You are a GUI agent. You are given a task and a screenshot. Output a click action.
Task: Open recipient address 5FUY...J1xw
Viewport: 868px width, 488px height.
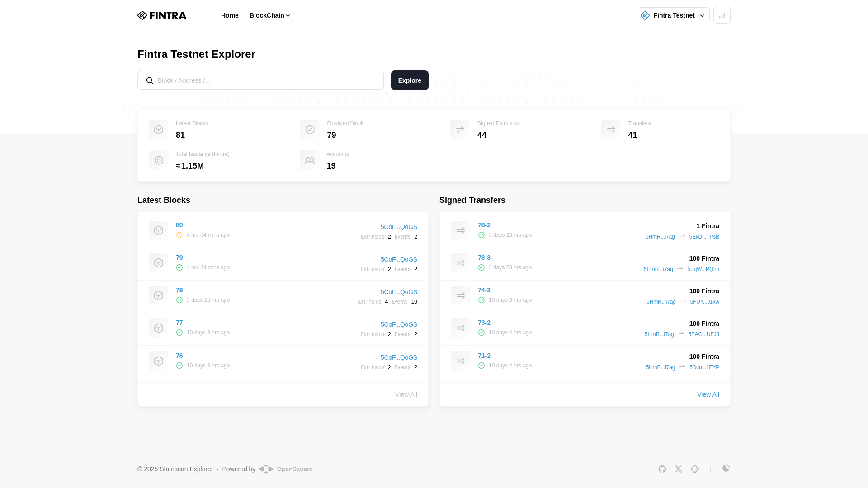click(704, 302)
